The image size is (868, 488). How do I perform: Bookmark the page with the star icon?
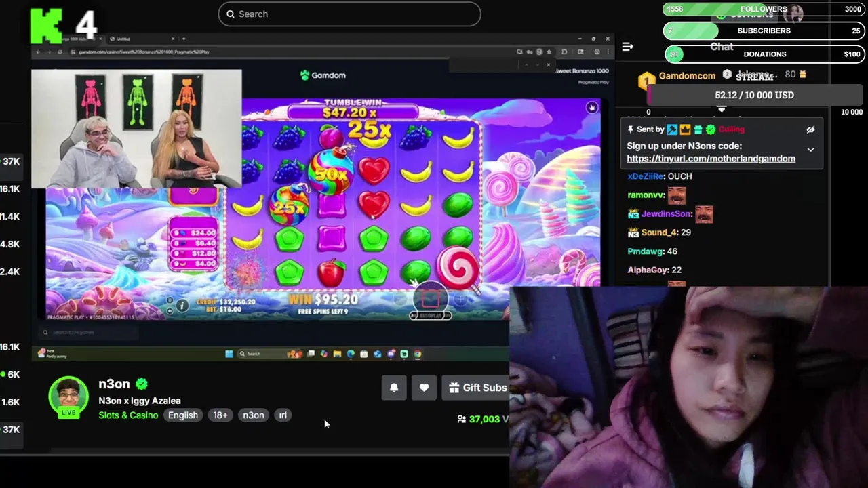[x=549, y=52]
